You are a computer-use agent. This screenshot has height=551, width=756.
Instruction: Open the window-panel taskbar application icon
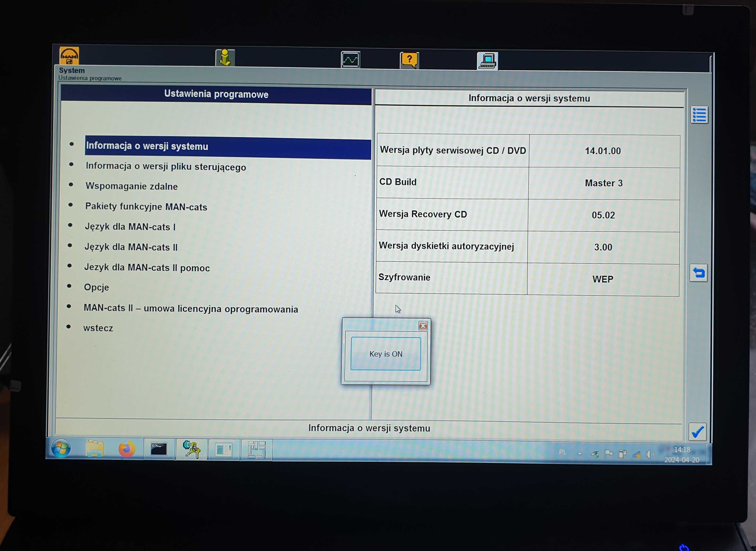click(x=224, y=450)
